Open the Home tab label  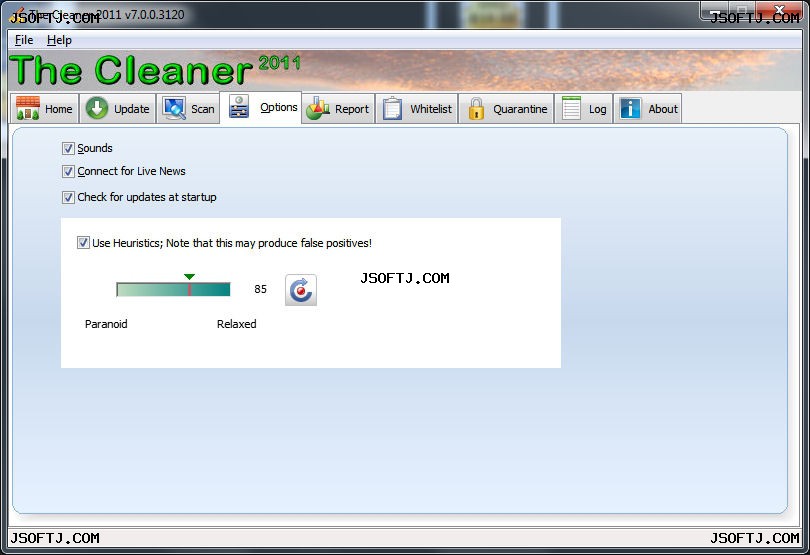click(x=58, y=109)
